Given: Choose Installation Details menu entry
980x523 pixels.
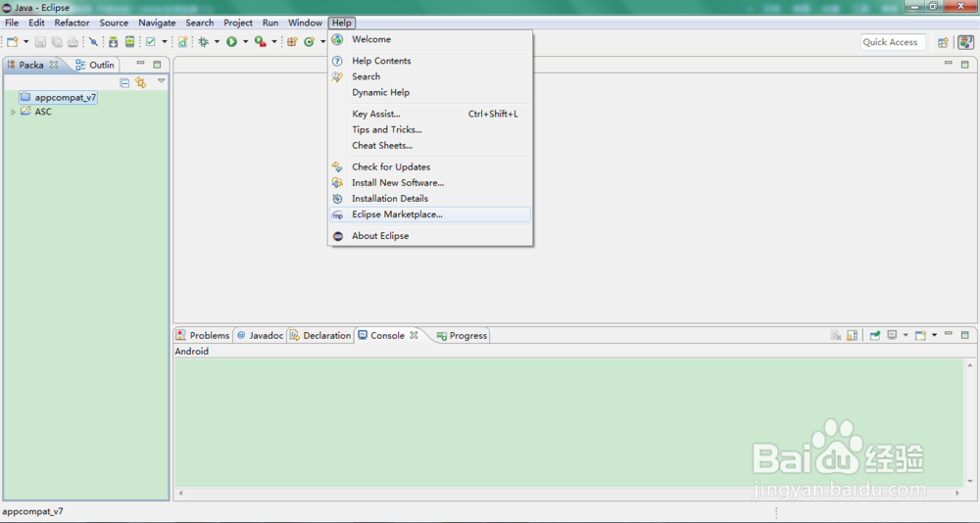Looking at the screenshot, I should (430, 199).
